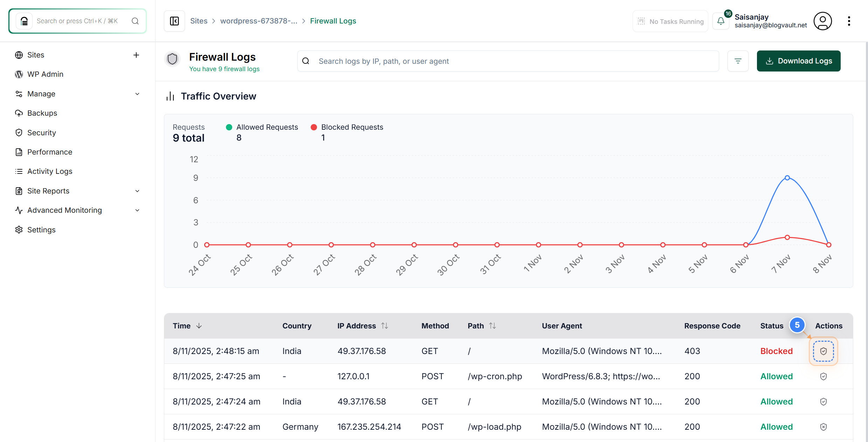868x442 pixels.
Task: Click shield action icon for Germany row
Action: pyautogui.click(x=823, y=427)
